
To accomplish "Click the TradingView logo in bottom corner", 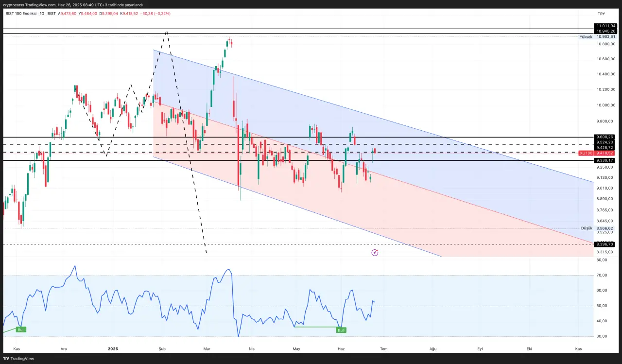I will point(19,359).
